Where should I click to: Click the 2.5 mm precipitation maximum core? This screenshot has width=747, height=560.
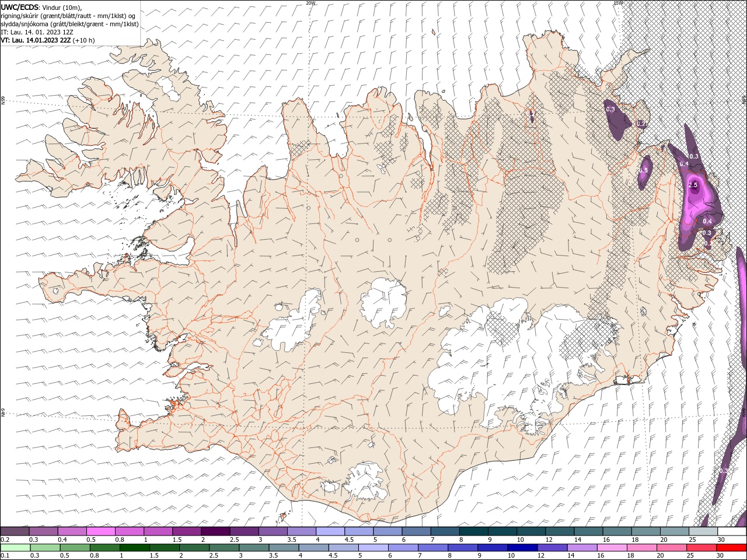pos(693,185)
